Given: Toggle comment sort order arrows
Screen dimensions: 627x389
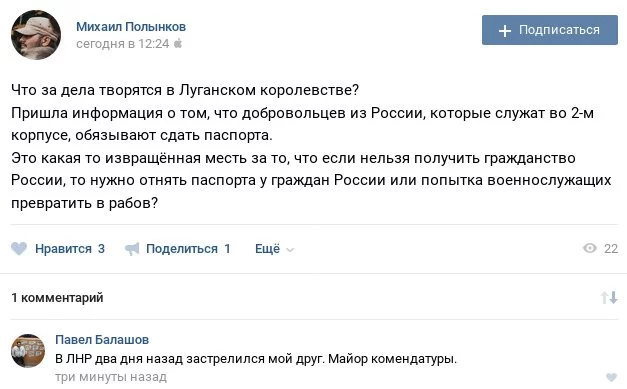Looking at the screenshot, I should coord(609,297).
